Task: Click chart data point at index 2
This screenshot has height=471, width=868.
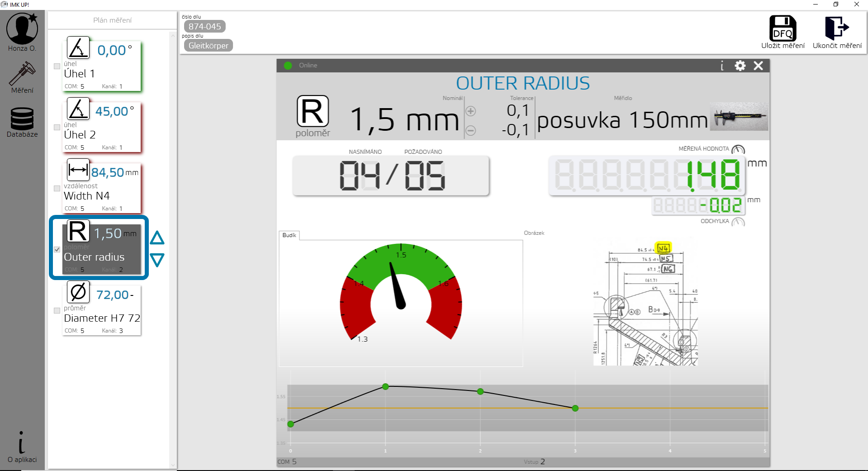Action: click(480, 391)
